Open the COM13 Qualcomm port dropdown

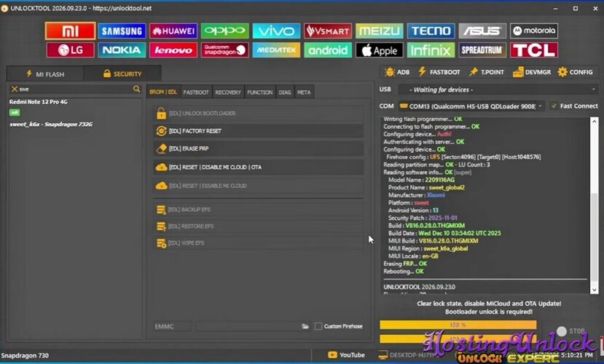(471, 106)
